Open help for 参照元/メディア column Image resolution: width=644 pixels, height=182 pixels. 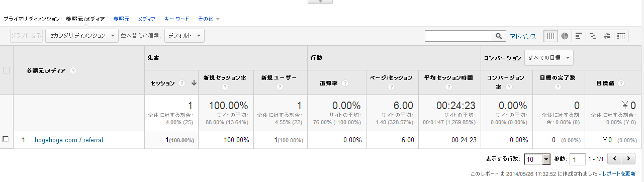click(x=73, y=71)
